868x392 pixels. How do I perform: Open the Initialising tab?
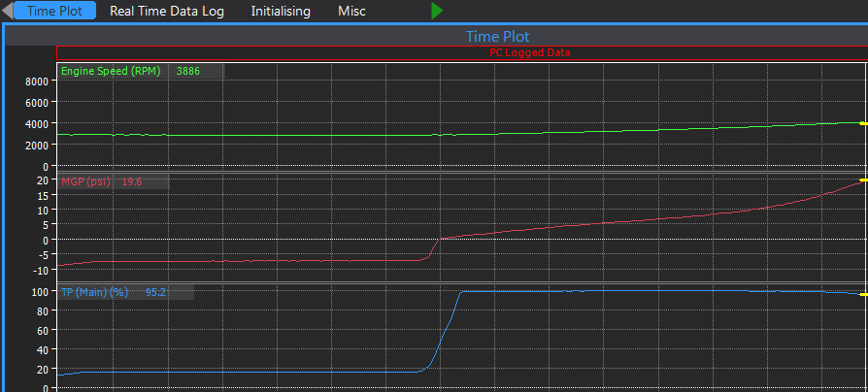click(x=281, y=11)
